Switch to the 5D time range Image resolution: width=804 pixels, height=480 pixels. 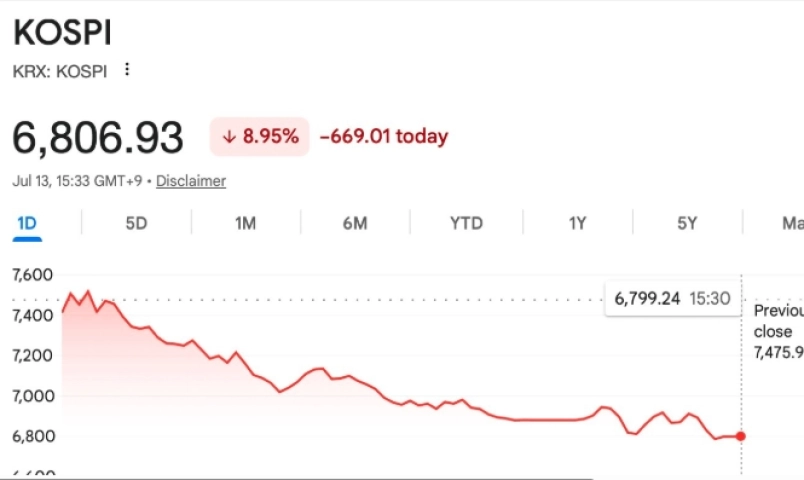(x=136, y=224)
